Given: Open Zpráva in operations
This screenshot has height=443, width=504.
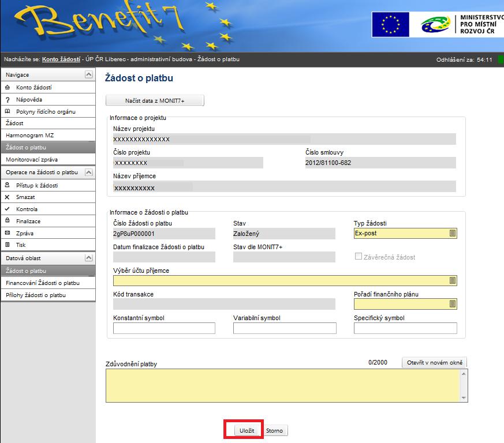Looking at the screenshot, I should pos(48,233).
